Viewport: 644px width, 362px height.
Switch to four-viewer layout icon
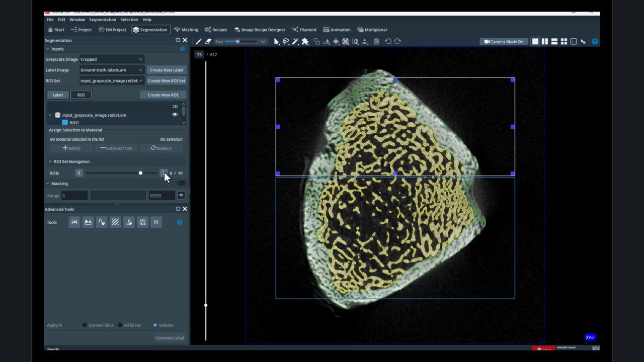[564, 42]
